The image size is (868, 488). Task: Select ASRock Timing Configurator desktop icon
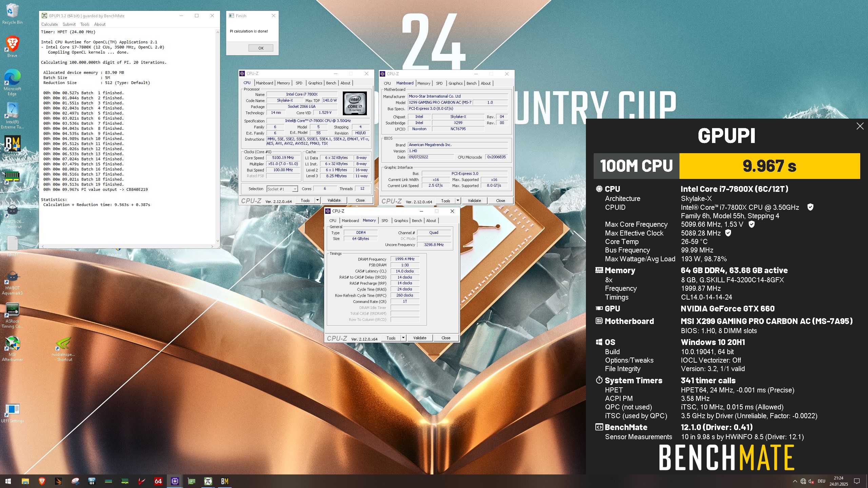12,315
